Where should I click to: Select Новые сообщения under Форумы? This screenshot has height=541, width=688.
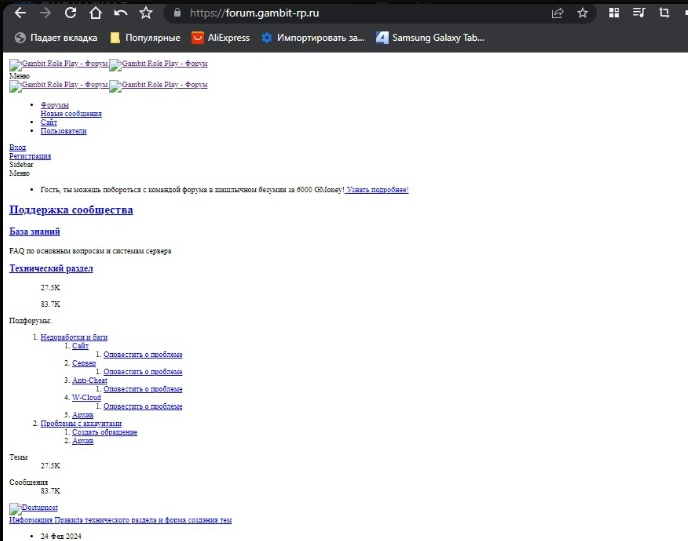click(x=71, y=114)
